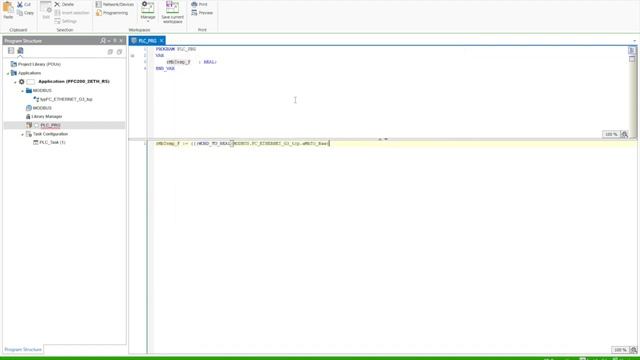Click the Cut command in the ribbon

pyautogui.click(x=24, y=4)
